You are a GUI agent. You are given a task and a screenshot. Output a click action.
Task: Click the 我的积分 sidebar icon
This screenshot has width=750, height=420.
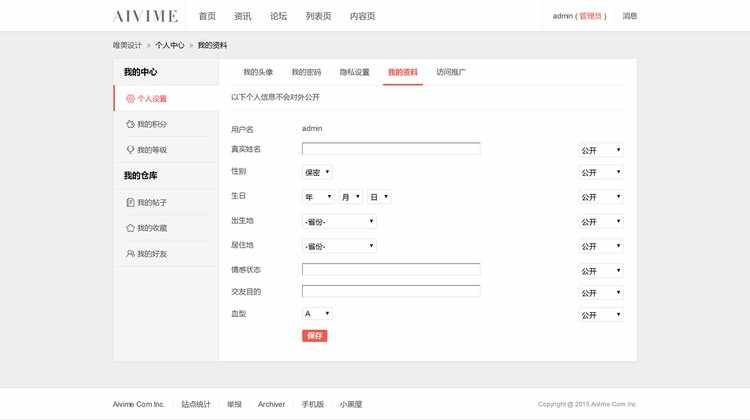(130, 124)
